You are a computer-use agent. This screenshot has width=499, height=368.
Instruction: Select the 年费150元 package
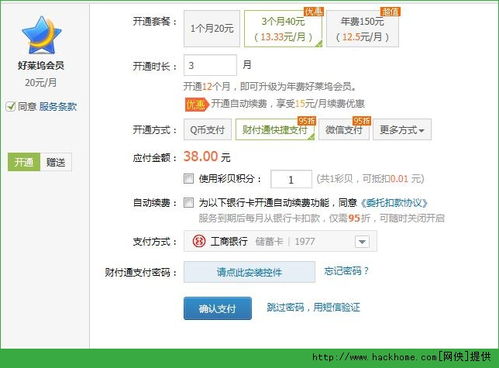[362, 29]
